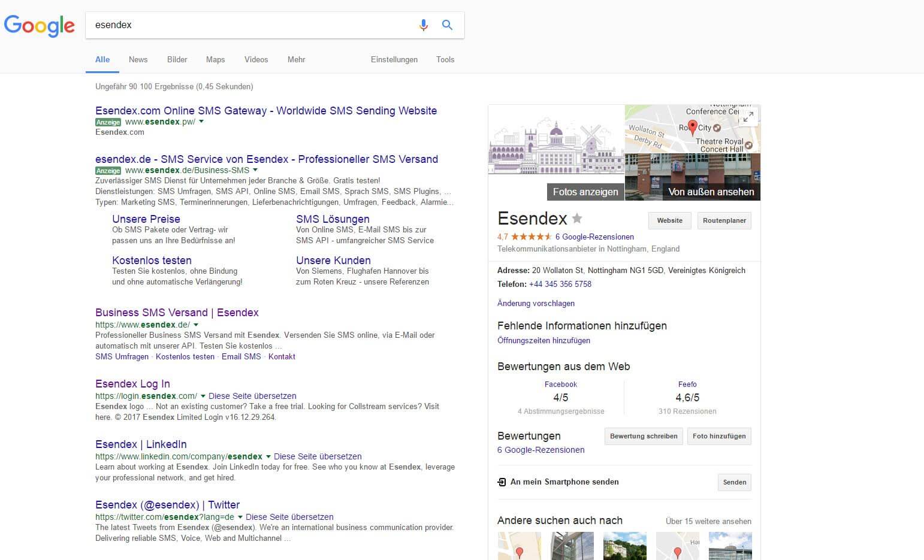This screenshot has height=560, width=924.
Task: Switch to the Bilder tab
Action: 177,59
